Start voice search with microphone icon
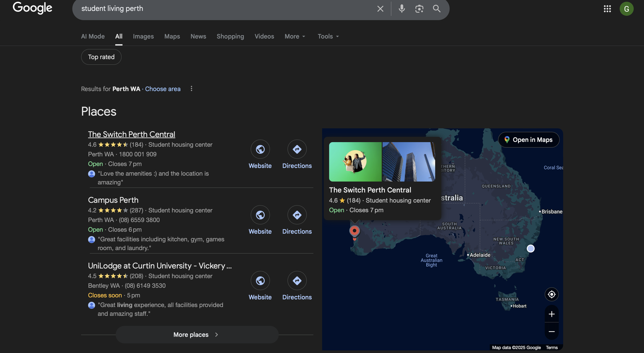Screen dimensions: 644x353 pyautogui.click(x=402, y=9)
